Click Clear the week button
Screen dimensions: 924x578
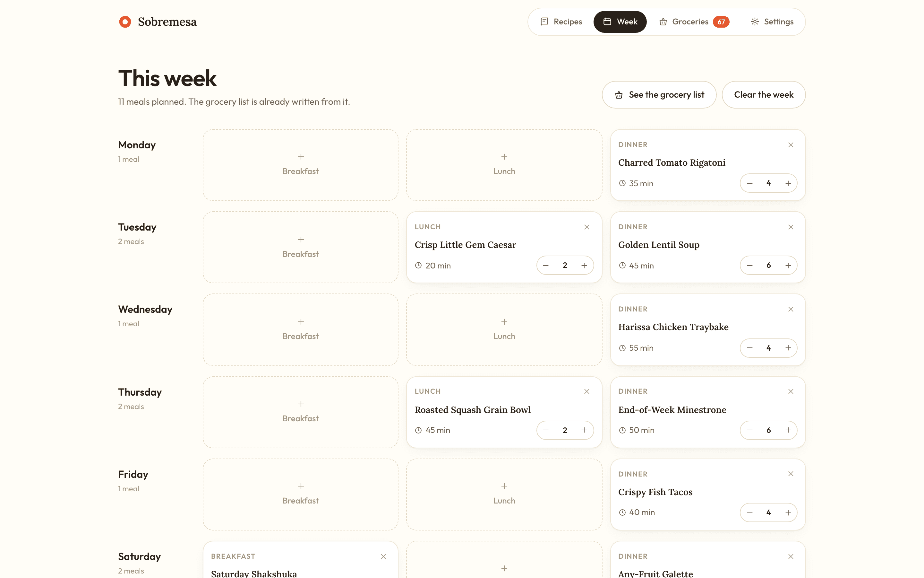[x=764, y=94]
